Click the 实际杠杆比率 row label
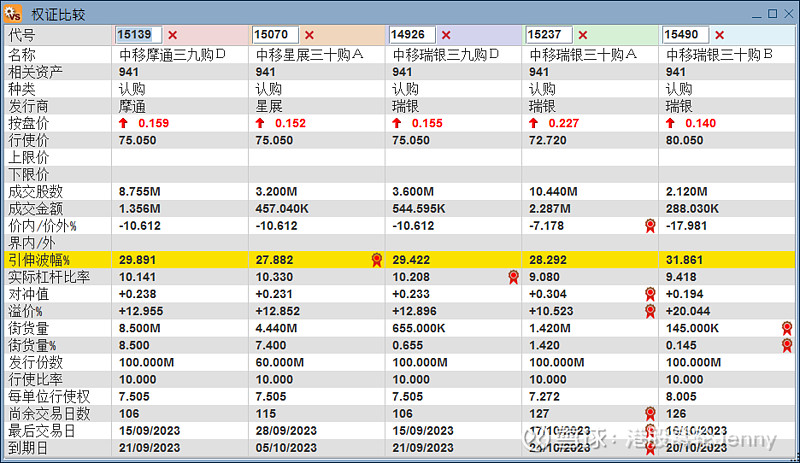 [x=49, y=277]
